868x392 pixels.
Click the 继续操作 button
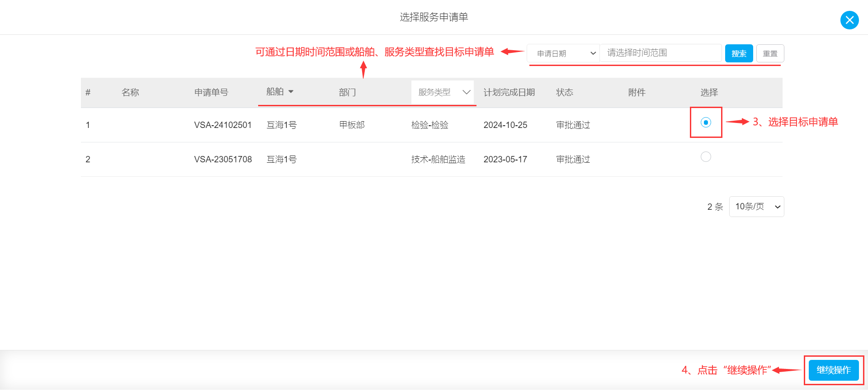[834, 370]
